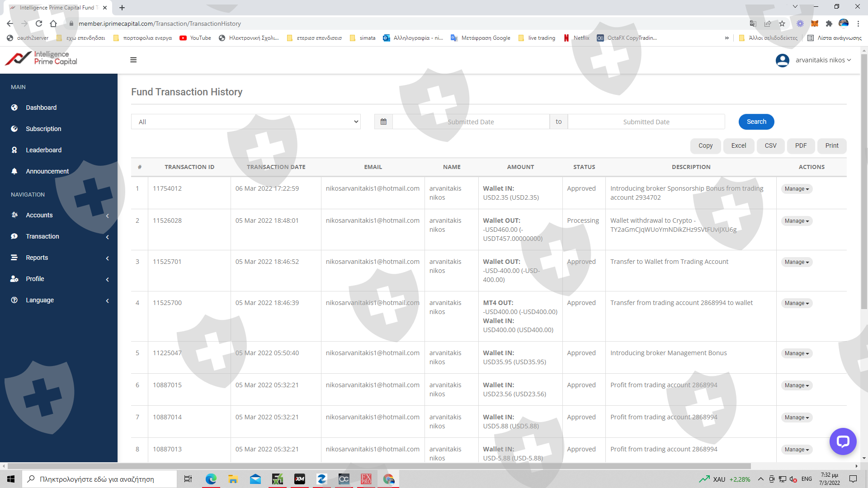Click the calendar icon beside Submitted Date
Viewport: 868px width, 488px height.
click(x=383, y=122)
